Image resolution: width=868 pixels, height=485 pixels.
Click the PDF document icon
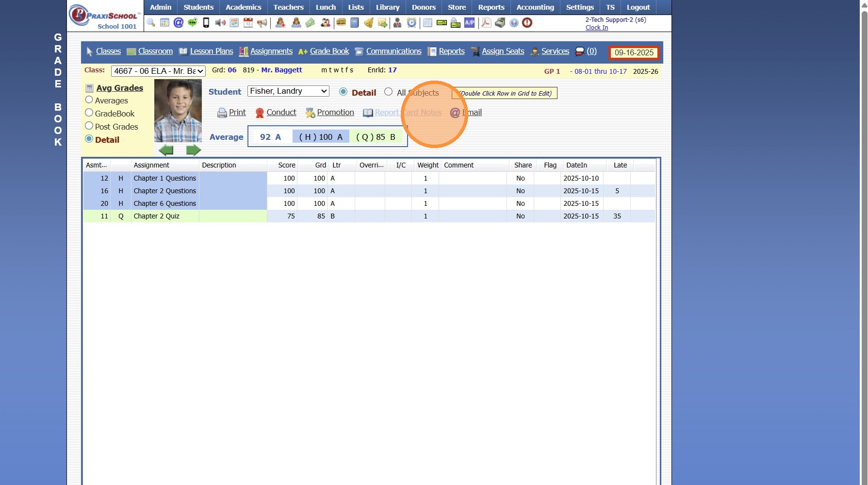click(x=486, y=23)
